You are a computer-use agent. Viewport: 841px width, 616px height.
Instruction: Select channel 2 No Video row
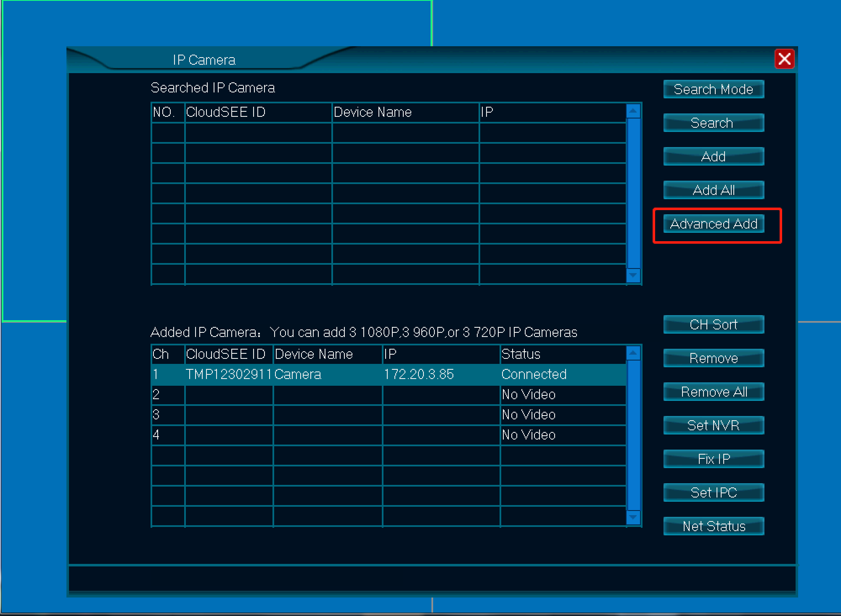387,394
